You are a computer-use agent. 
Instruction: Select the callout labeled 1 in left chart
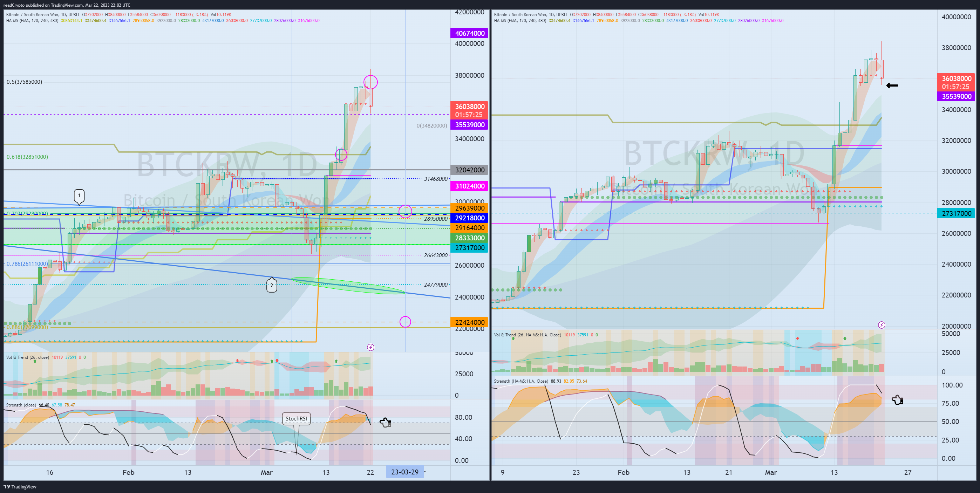[79, 197]
